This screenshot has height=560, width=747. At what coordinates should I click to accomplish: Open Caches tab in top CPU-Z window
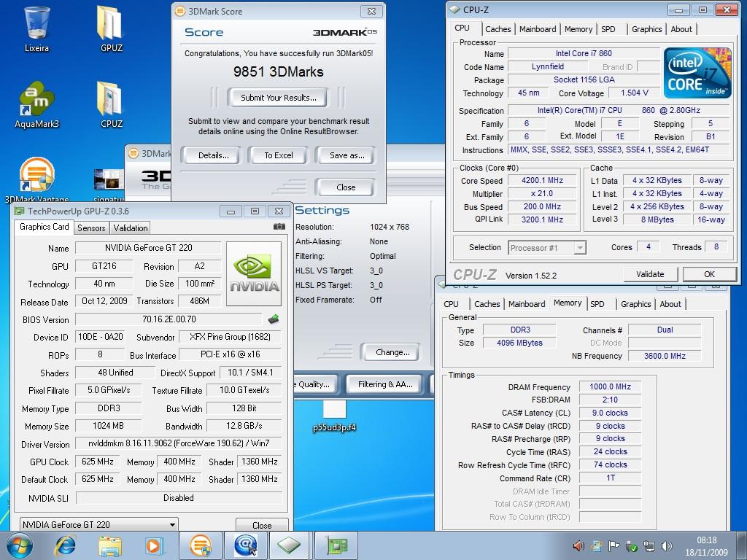[x=498, y=29]
